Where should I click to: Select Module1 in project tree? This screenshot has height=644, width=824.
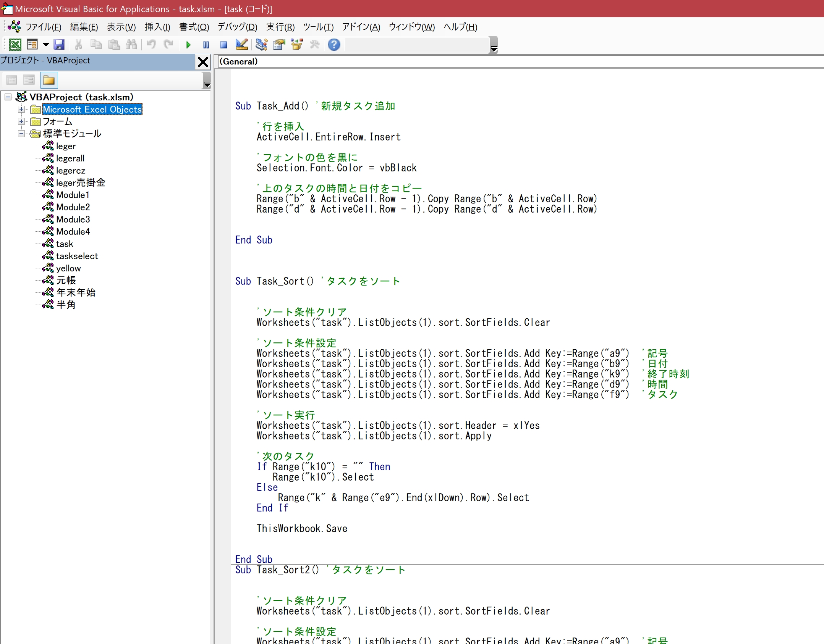(x=73, y=195)
